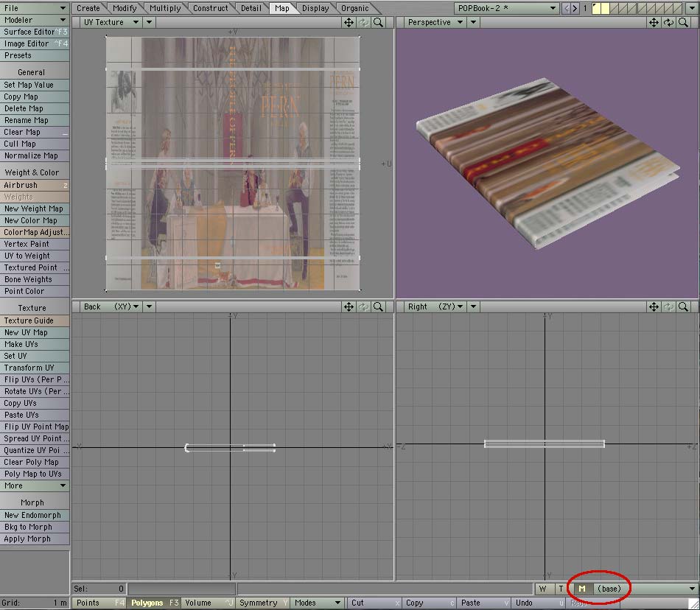Open POPBook-2 object selector dropdown

click(x=507, y=8)
